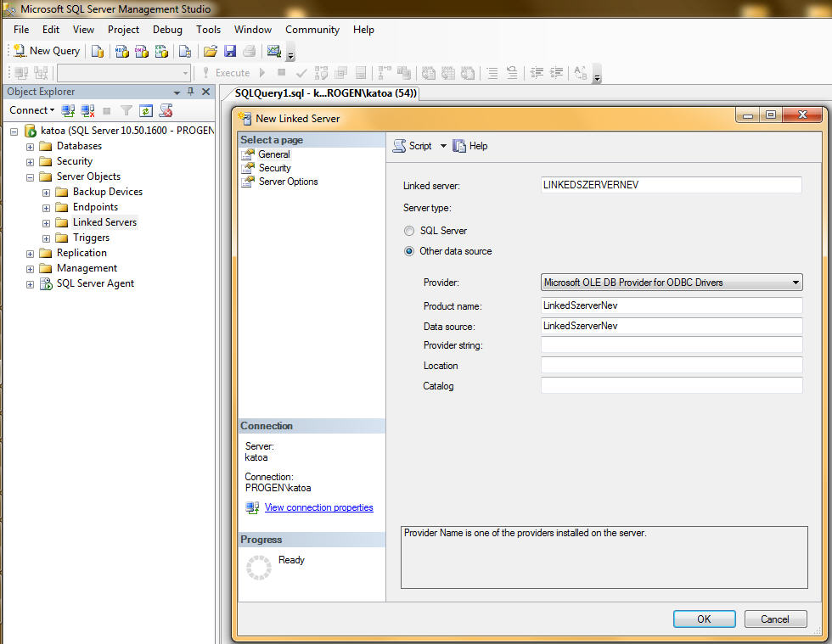Select the Security page in dialog
This screenshot has height=644, width=832.
click(274, 168)
